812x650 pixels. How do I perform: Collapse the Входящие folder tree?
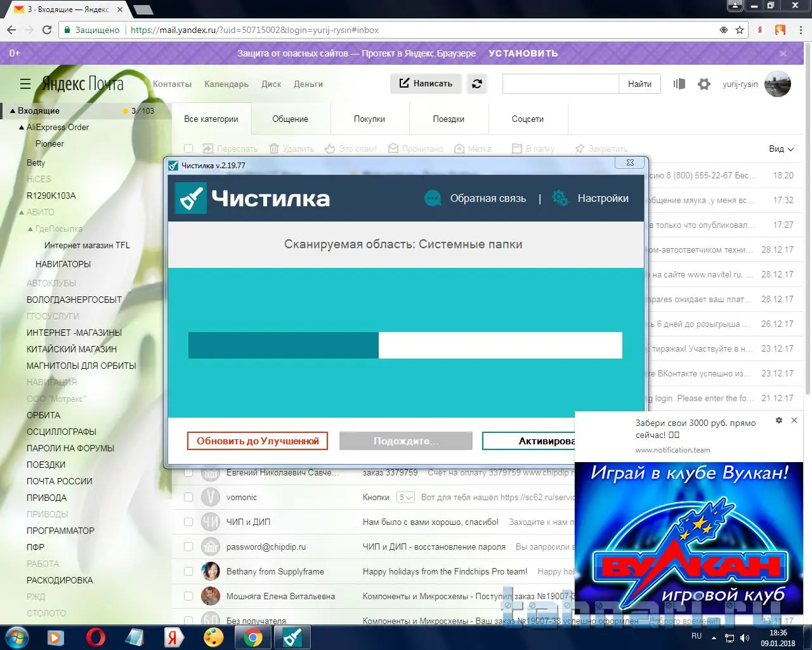pyautogui.click(x=13, y=111)
